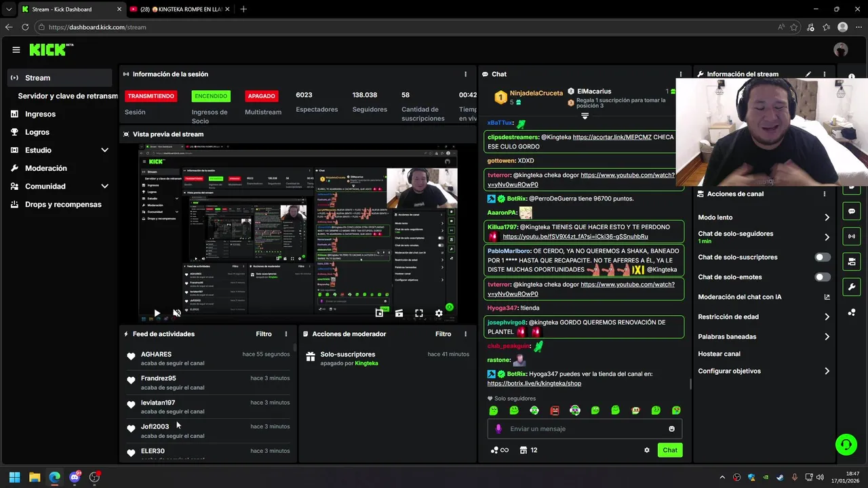
Task: Open session information three-dot options
Action: pyautogui.click(x=465, y=74)
